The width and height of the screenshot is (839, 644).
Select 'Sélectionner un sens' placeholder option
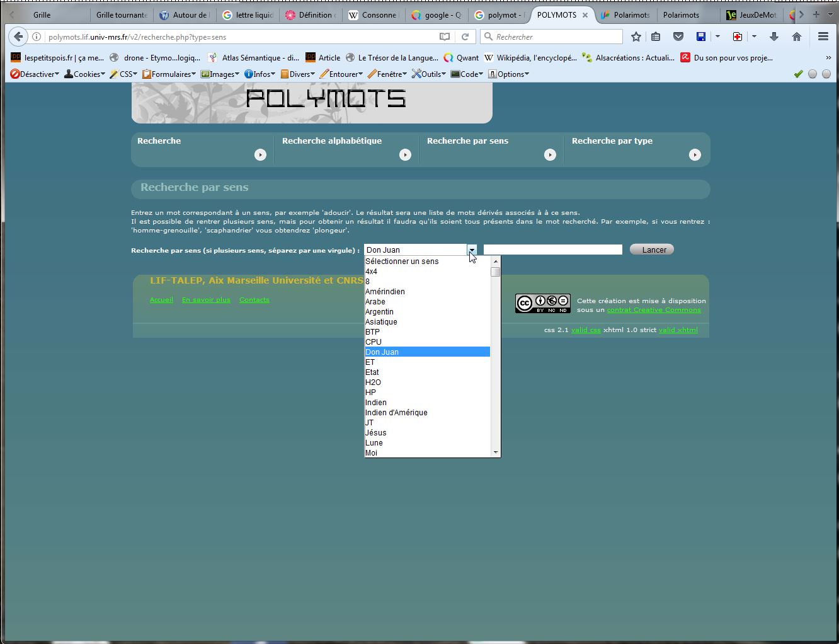click(428, 262)
